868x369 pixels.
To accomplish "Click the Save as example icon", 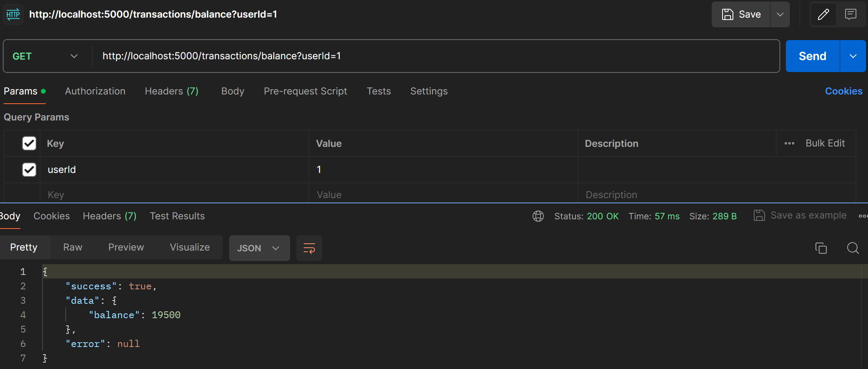I will click(x=759, y=215).
